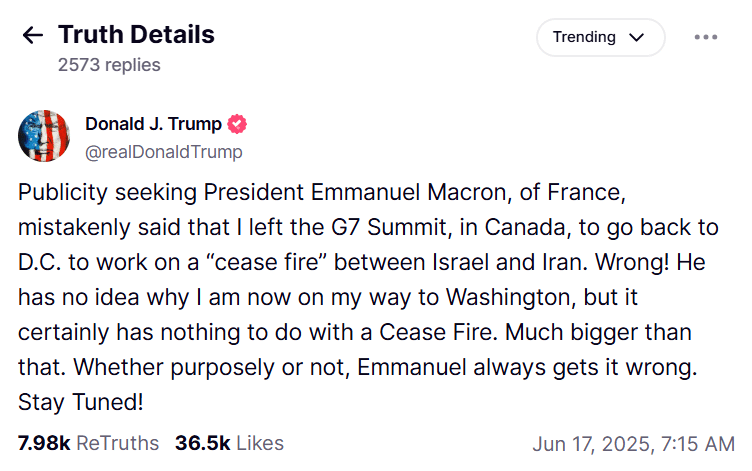Viewport: 752px width, 471px height.
Task: Open Donald J. Trump's profile avatar
Action: (x=44, y=136)
